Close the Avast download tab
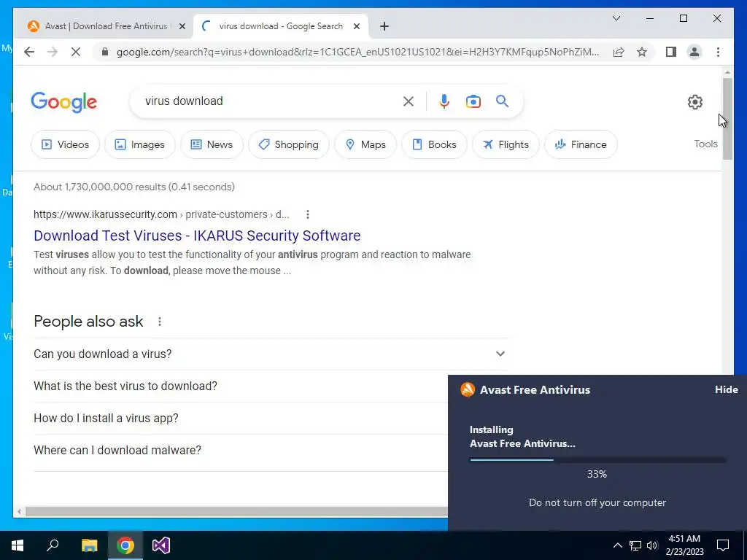The width and height of the screenshot is (747, 560). coord(182,26)
